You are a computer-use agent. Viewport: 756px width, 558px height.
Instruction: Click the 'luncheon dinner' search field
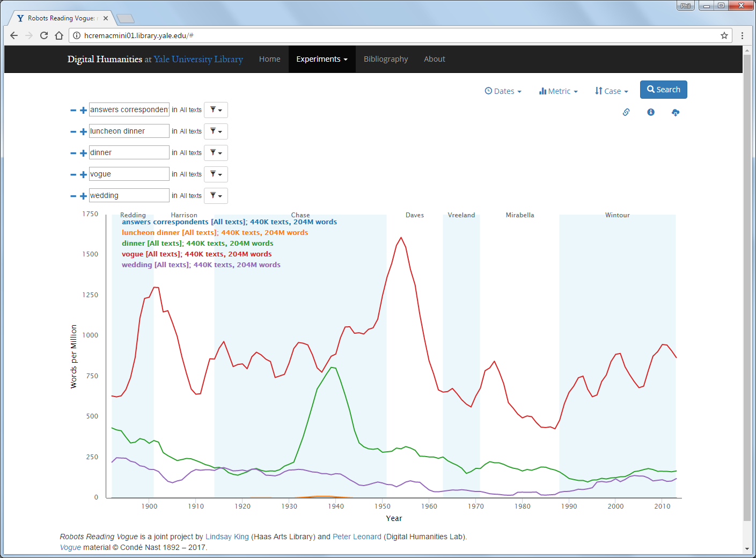coord(129,131)
